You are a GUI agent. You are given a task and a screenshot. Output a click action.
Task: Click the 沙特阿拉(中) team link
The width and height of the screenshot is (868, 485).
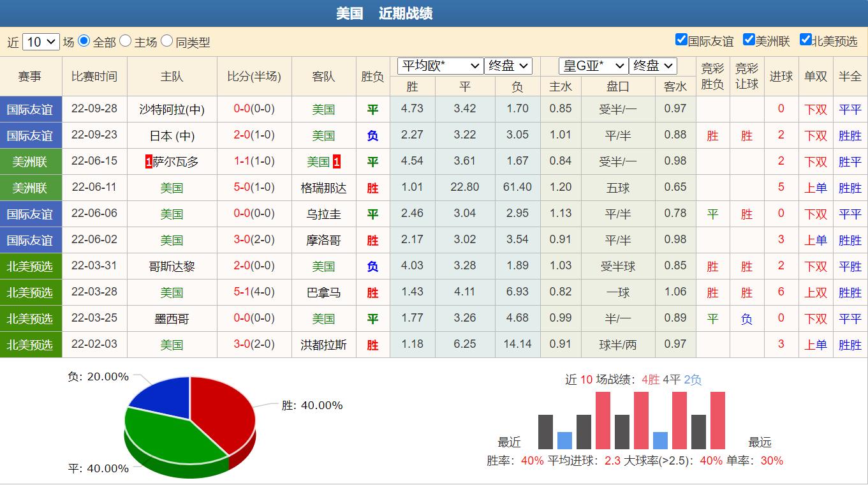pyautogui.click(x=172, y=110)
